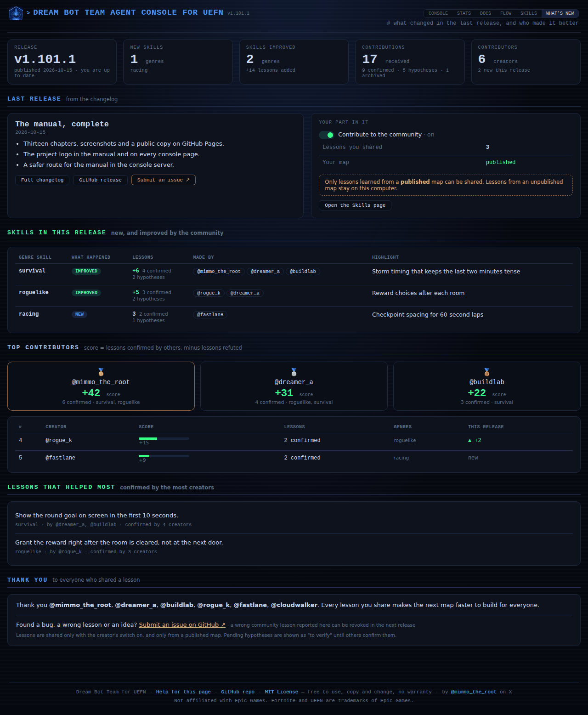
Task: Click "Grant the reward right after" lesson text
Action: 119,543
